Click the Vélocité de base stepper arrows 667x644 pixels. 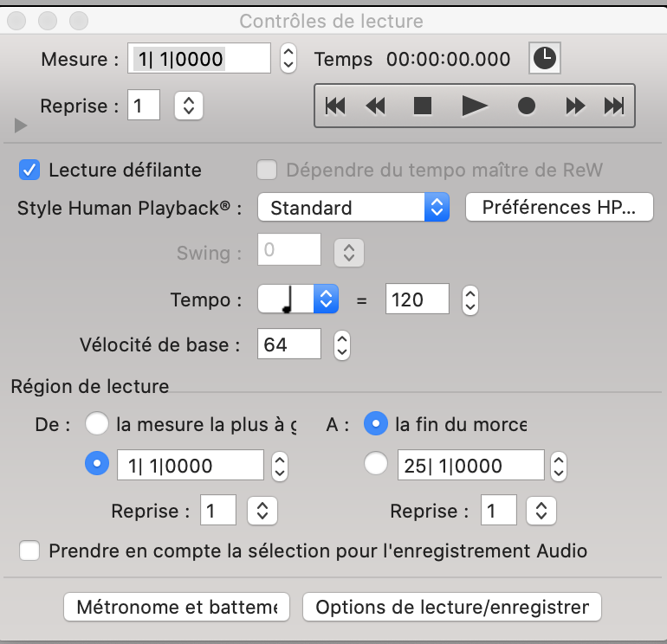click(x=342, y=345)
